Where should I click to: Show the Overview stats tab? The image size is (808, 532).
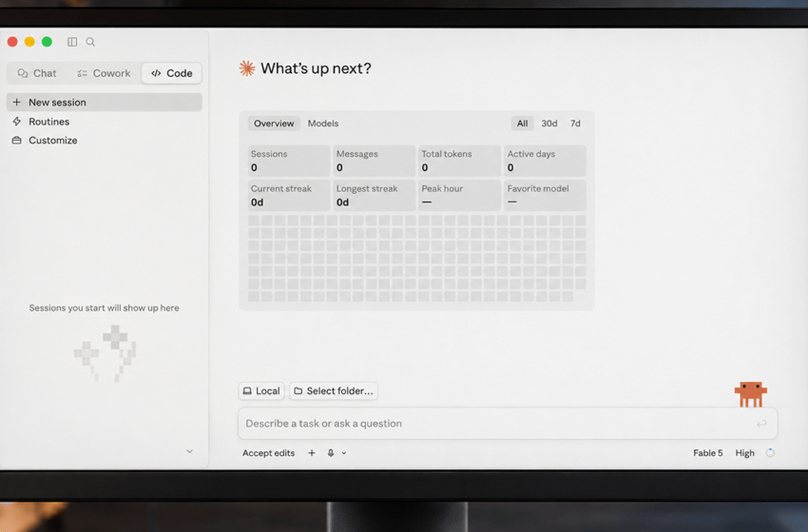coord(274,123)
